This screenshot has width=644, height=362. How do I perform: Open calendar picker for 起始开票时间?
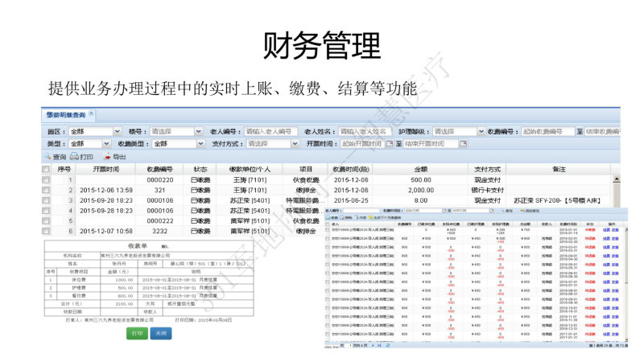pos(390,144)
